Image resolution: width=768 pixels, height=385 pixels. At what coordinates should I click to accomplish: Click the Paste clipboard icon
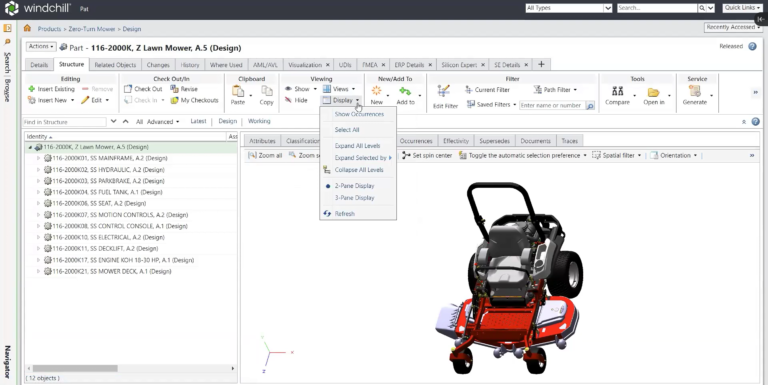(238, 92)
